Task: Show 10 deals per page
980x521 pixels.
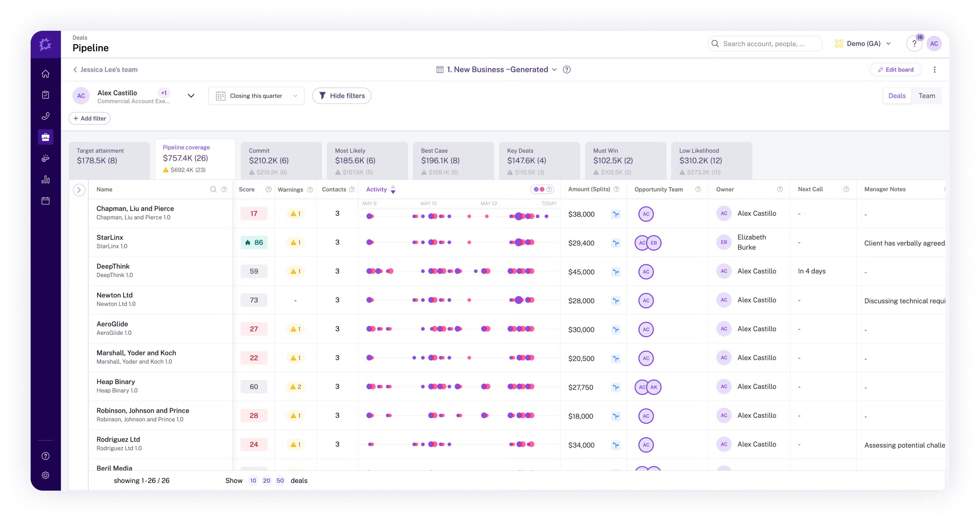Action: (253, 481)
